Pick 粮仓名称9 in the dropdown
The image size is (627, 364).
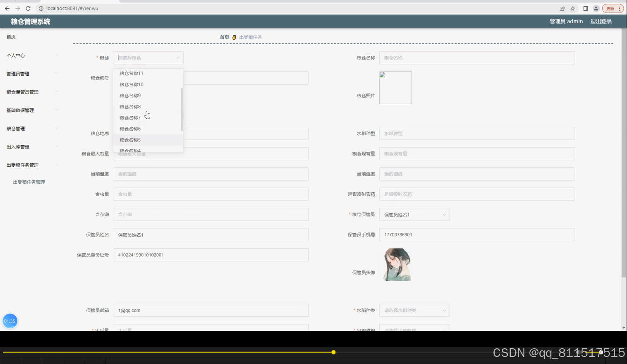(148, 96)
